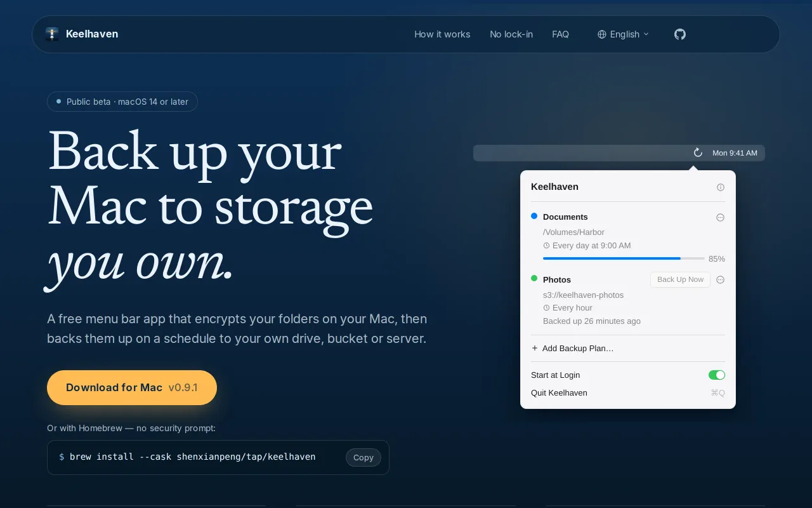Screen dimensions: 812x508
Task: Click the 85% progress value
Action: point(717,258)
